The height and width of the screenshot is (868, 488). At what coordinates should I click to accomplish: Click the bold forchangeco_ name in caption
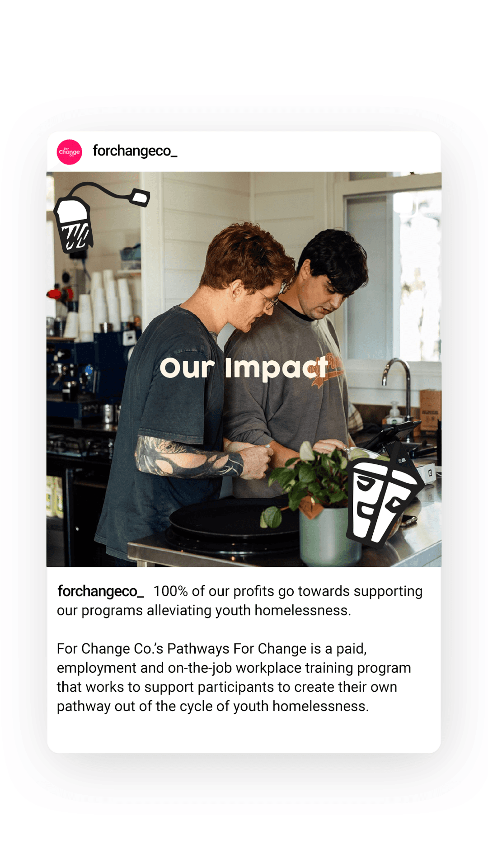(100, 591)
